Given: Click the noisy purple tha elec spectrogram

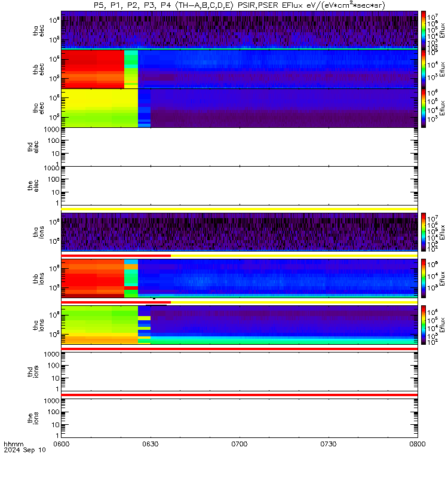Looking at the screenshot, I should coord(240,30).
